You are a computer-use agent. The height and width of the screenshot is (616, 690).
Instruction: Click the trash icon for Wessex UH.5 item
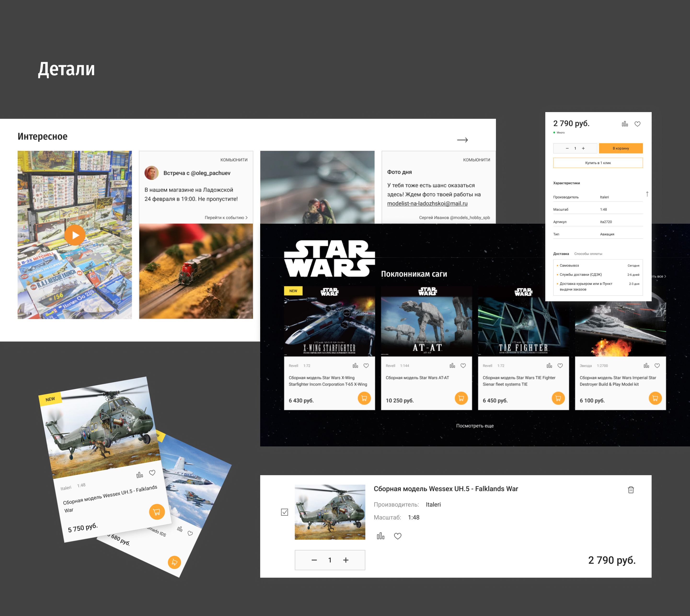[x=630, y=490]
